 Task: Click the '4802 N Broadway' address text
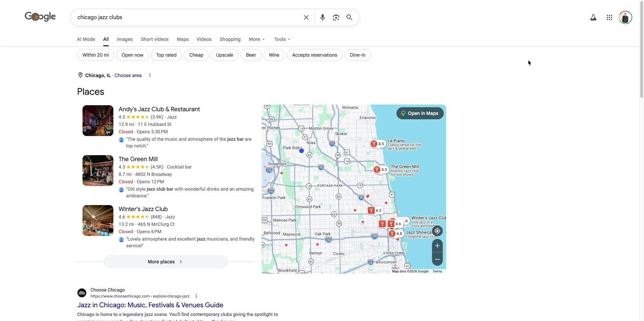[x=153, y=174]
